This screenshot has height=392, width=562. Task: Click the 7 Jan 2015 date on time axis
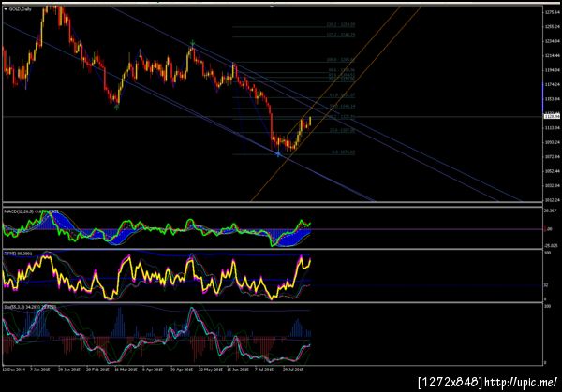click(x=40, y=370)
